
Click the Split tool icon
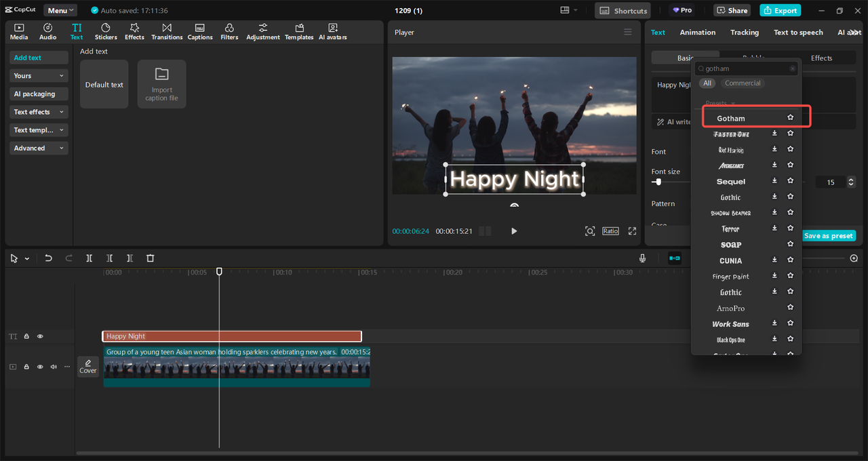[89, 258]
